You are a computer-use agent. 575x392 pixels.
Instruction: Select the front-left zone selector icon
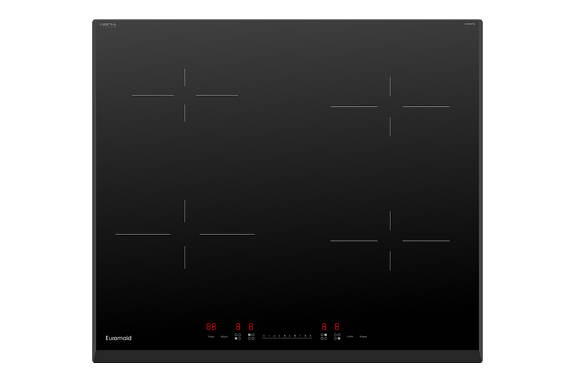point(238,336)
